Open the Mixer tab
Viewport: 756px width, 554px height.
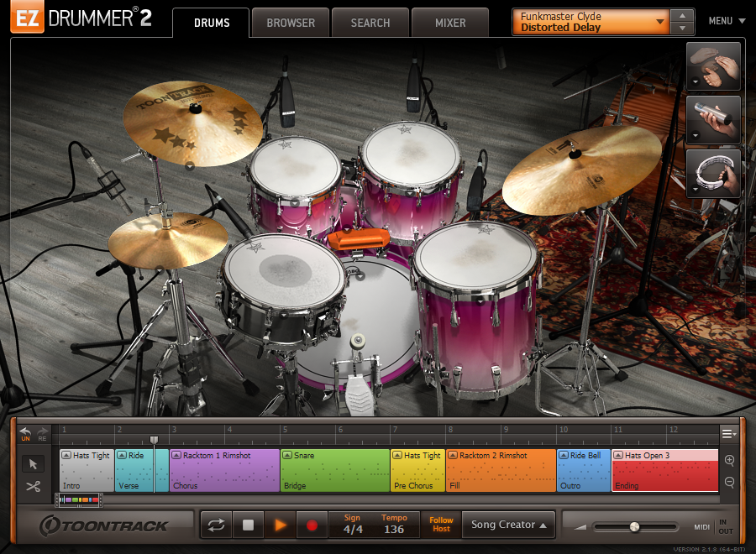(x=450, y=23)
